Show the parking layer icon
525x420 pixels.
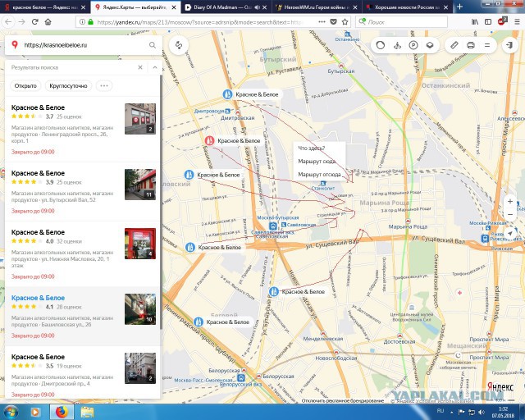[413, 45]
